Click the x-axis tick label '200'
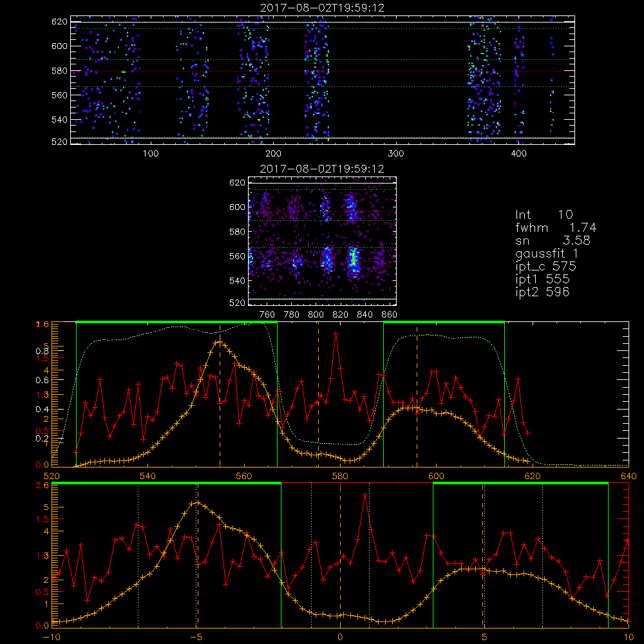Screen dimensions: 644x644 273,154
